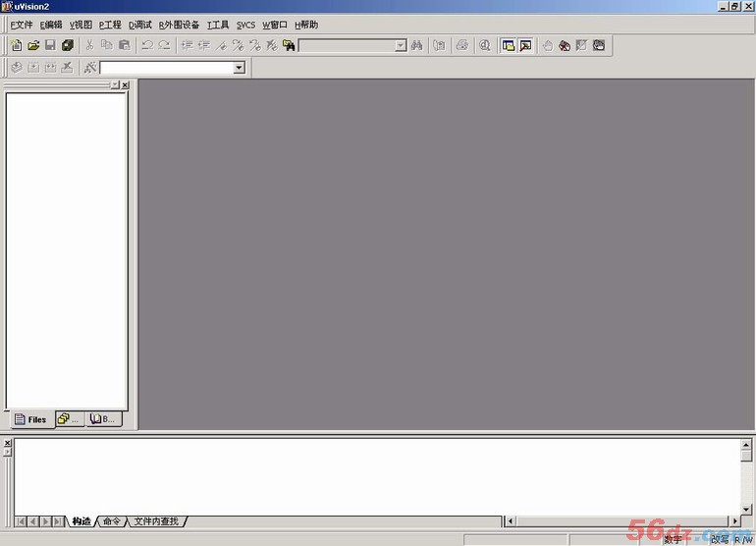Select the 文件内查找 output tab
756x546 pixels.
(x=156, y=521)
